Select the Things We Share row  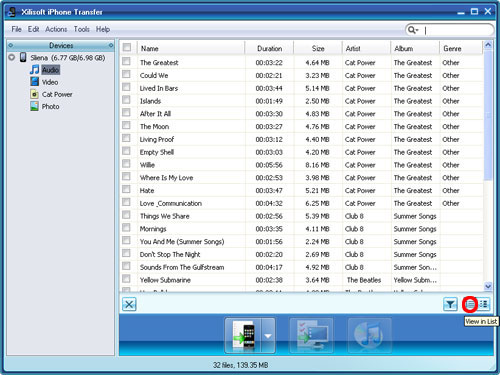pos(302,216)
